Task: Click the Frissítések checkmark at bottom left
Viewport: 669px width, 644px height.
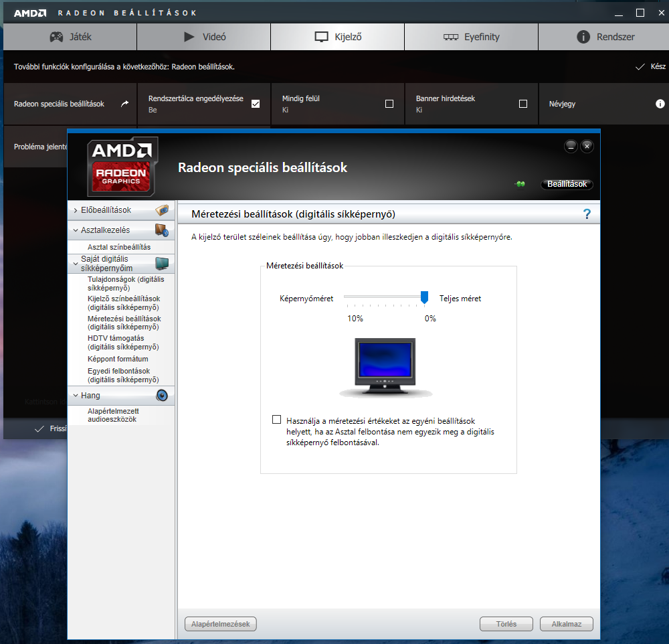Action: (39, 428)
